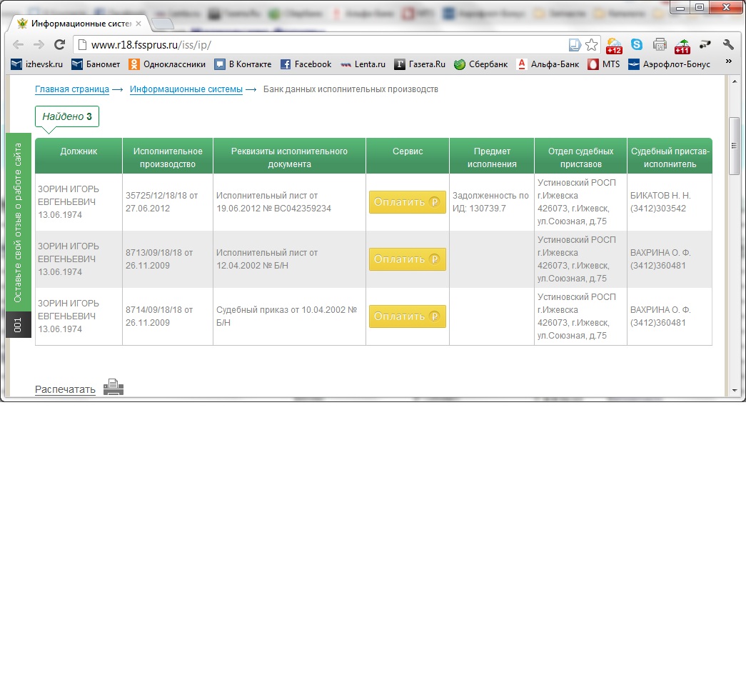This screenshot has width=746, height=700.
Task: Click the Предмет исполнения column header
Action: [491, 156]
